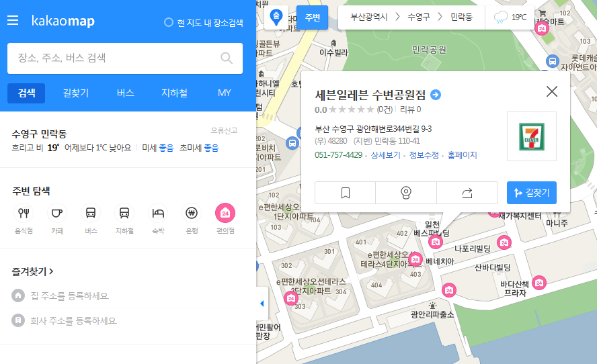Toggle 현 지도 내 장소검색 option
Viewport: 597px width, 364px height.
click(204, 22)
